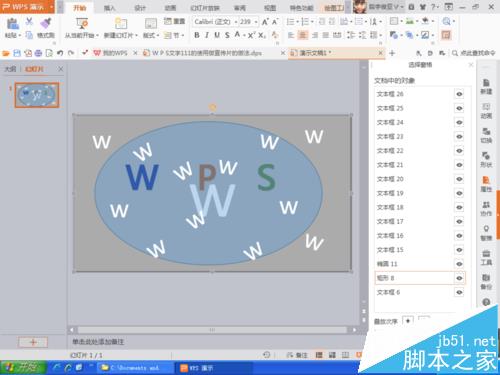Open the Shapes sidebar icon

pyautogui.click(x=486, y=159)
